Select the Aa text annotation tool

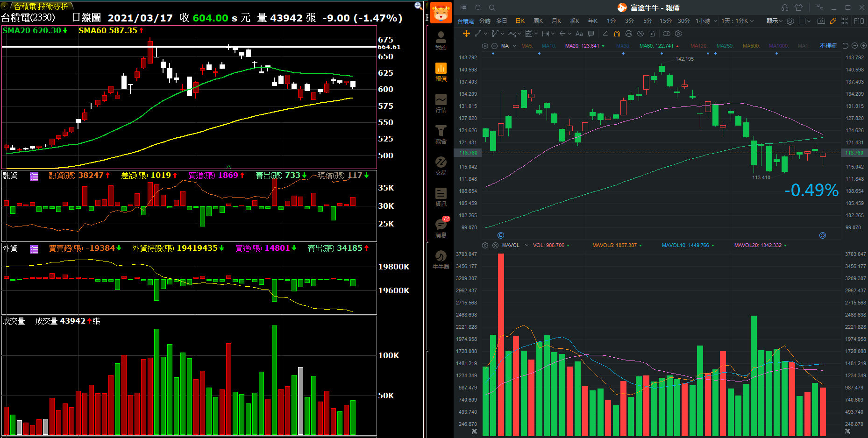click(x=579, y=34)
